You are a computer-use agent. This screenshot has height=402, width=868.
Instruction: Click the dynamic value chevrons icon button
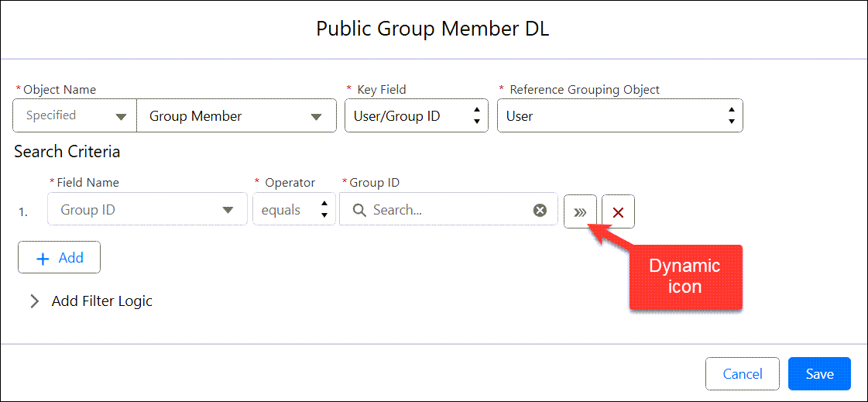580,211
